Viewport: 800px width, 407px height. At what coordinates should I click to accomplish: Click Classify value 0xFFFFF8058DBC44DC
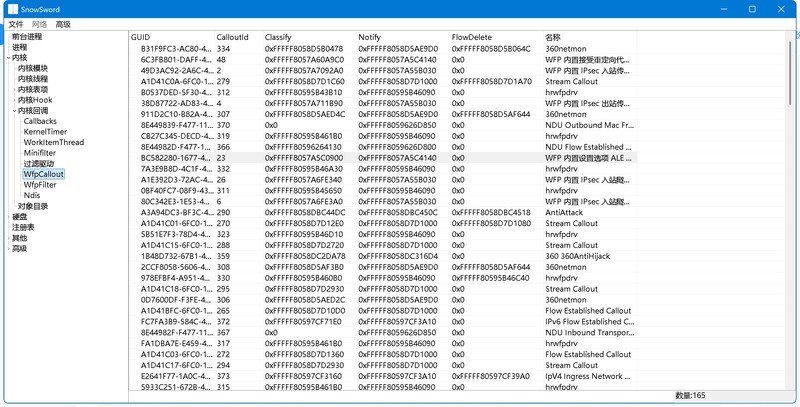click(305, 213)
